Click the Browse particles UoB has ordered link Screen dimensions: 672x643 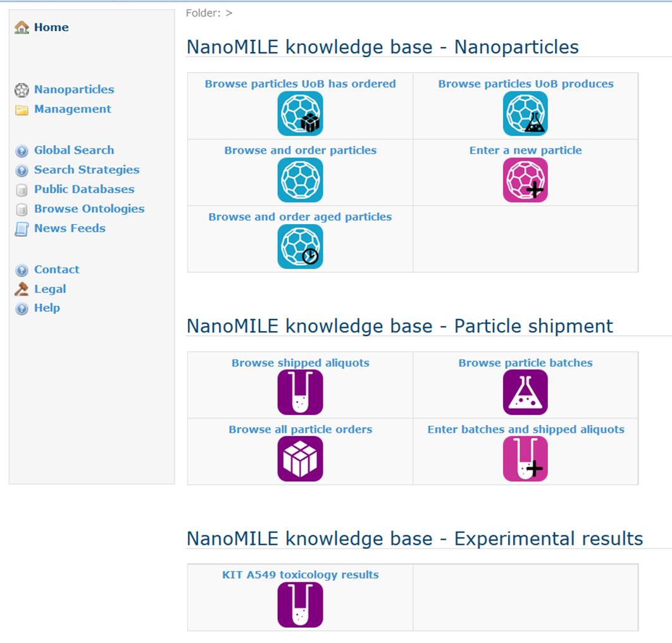(x=300, y=84)
